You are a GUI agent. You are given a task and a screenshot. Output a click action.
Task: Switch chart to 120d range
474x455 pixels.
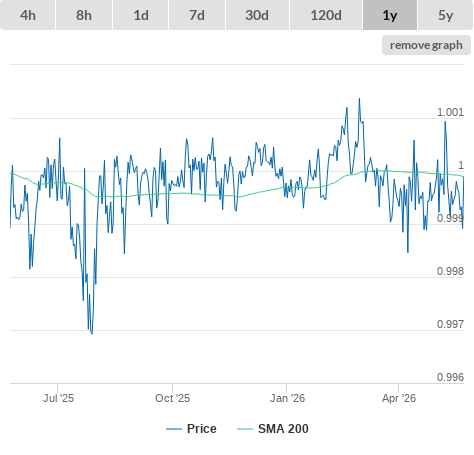coord(326,15)
